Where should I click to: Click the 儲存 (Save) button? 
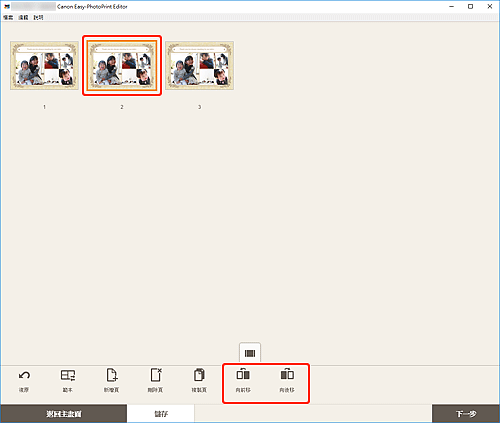[x=161, y=414]
